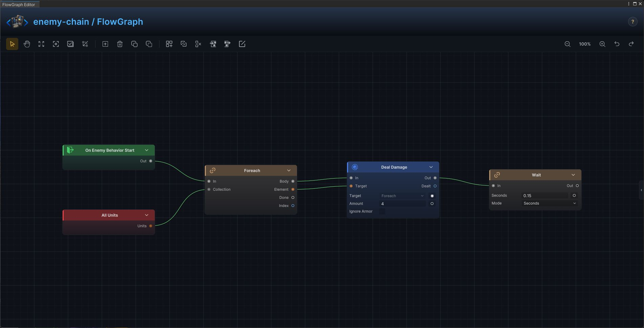Click the 100% zoom level label

585,44
